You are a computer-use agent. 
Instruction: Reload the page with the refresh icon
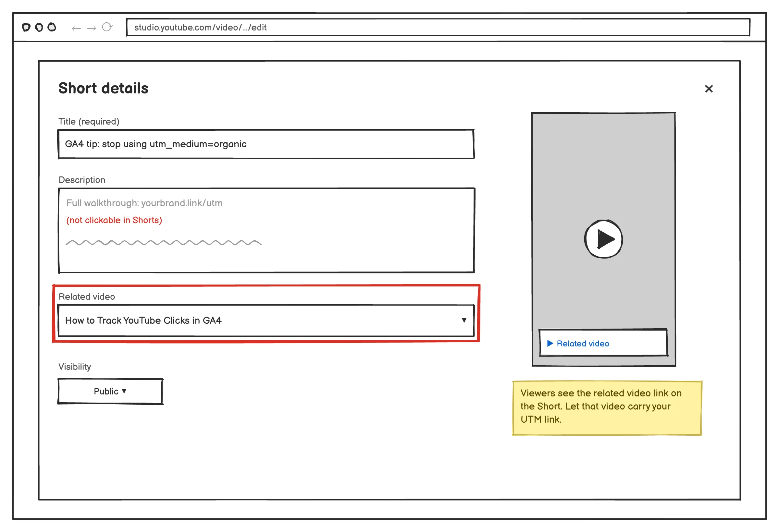[107, 27]
